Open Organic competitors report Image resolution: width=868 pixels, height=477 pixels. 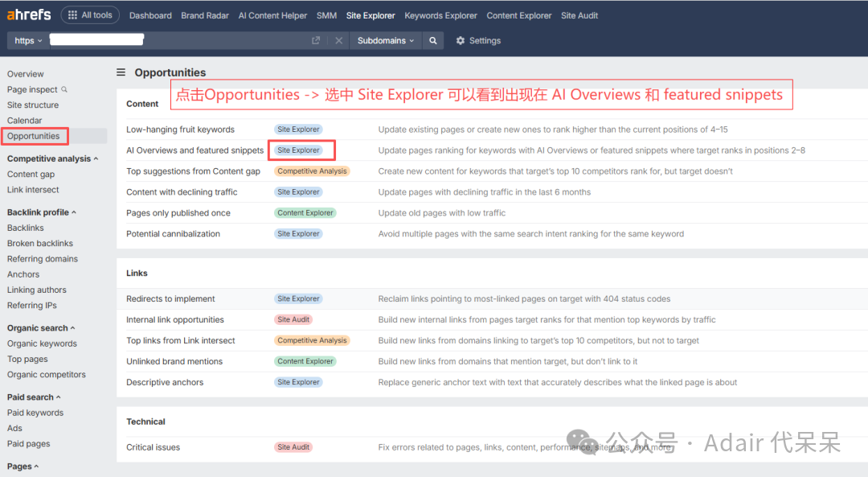pyautogui.click(x=47, y=375)
